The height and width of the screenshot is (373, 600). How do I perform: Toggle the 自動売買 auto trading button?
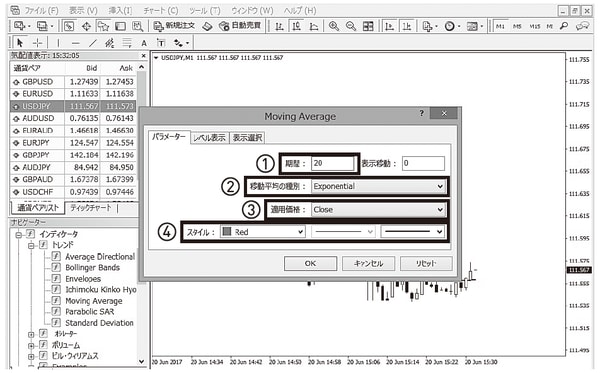240,26
